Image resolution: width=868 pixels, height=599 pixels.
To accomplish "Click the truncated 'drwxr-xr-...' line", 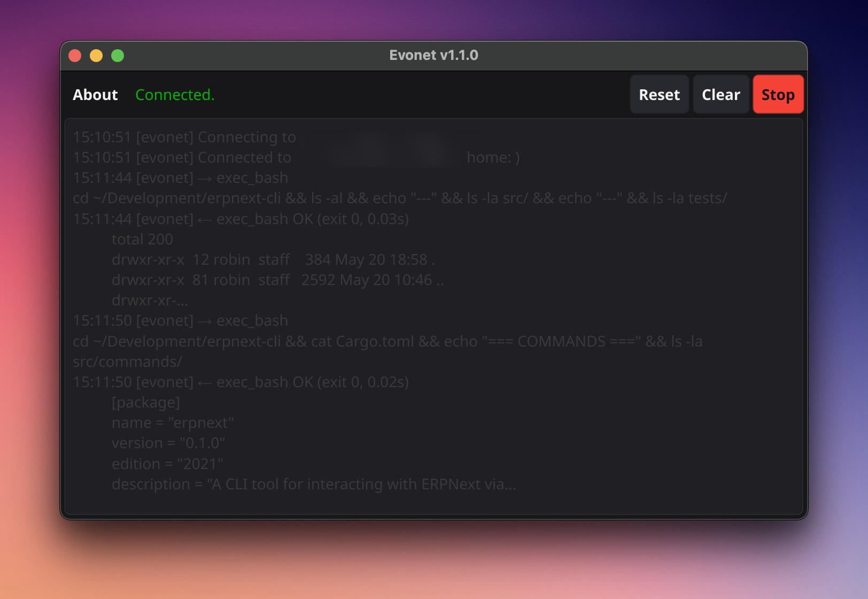I will click(150, 301).
